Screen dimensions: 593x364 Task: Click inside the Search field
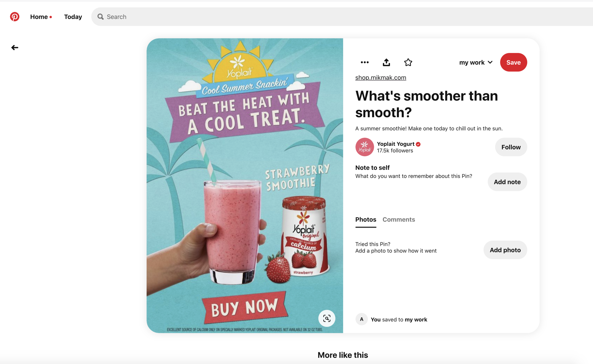(342, 17)
